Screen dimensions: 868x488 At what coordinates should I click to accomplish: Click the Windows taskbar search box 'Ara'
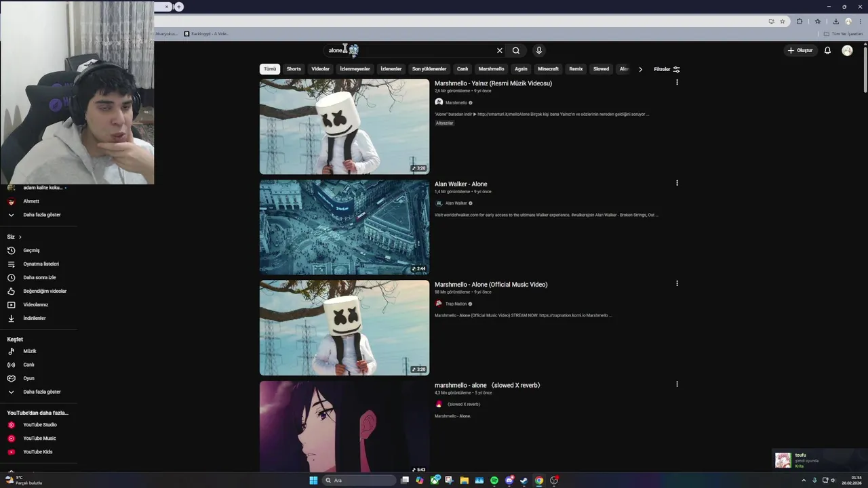click(x=359, y=481)
